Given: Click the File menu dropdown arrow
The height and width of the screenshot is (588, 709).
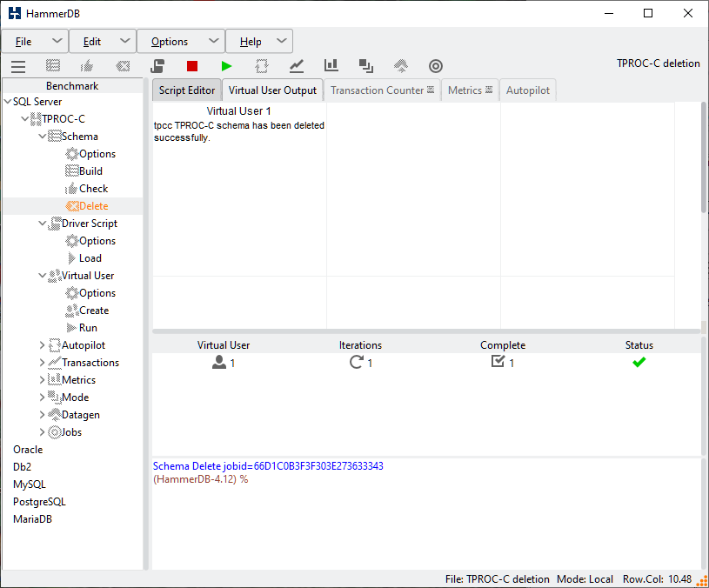Looking at the screenshot, I should (57, 41).
